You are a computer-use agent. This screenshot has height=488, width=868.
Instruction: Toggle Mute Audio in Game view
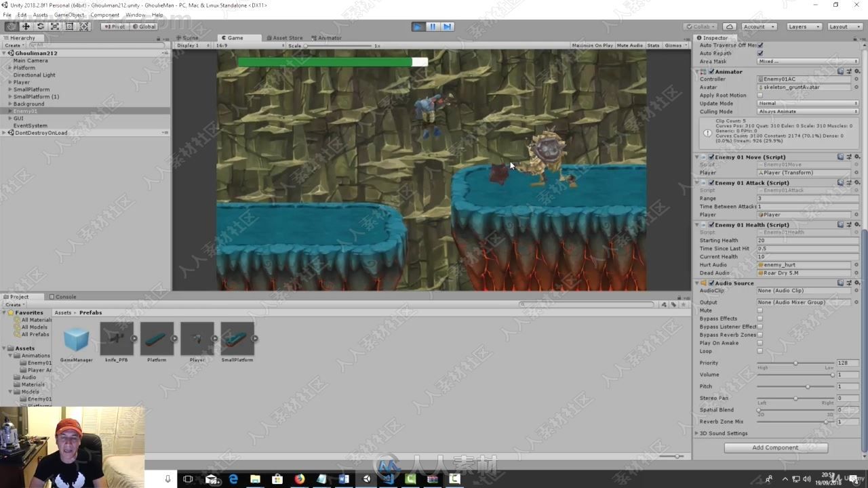point(630,45)
